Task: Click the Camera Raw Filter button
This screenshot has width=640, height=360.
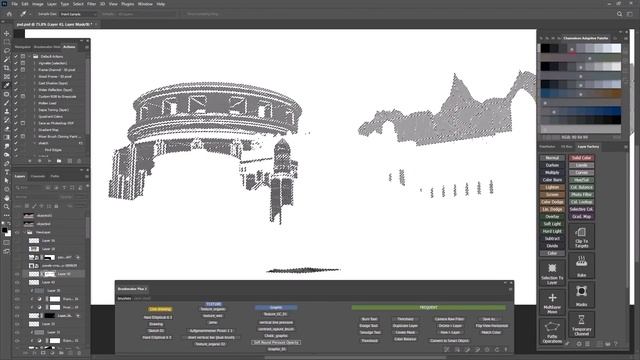Action: tap(449, 319)
